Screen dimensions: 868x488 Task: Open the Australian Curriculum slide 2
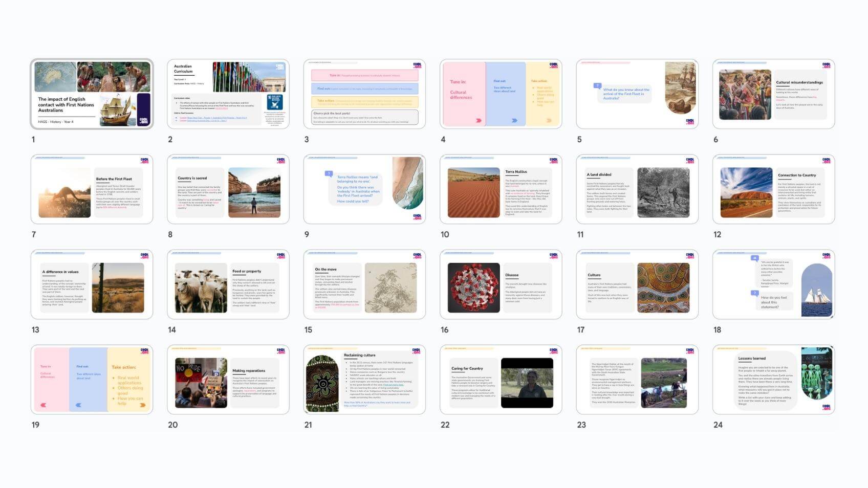[x=228, y=94]
